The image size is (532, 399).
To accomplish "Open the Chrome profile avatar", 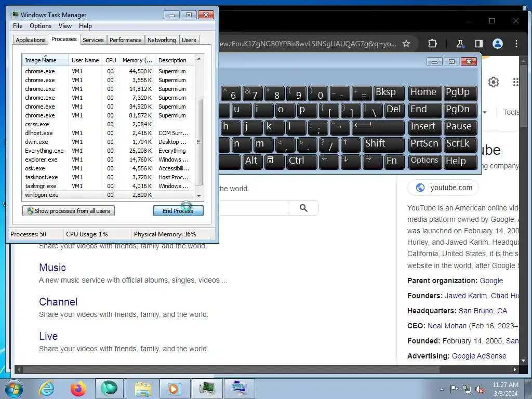I will pyautogui.click(x=497, y=44).
